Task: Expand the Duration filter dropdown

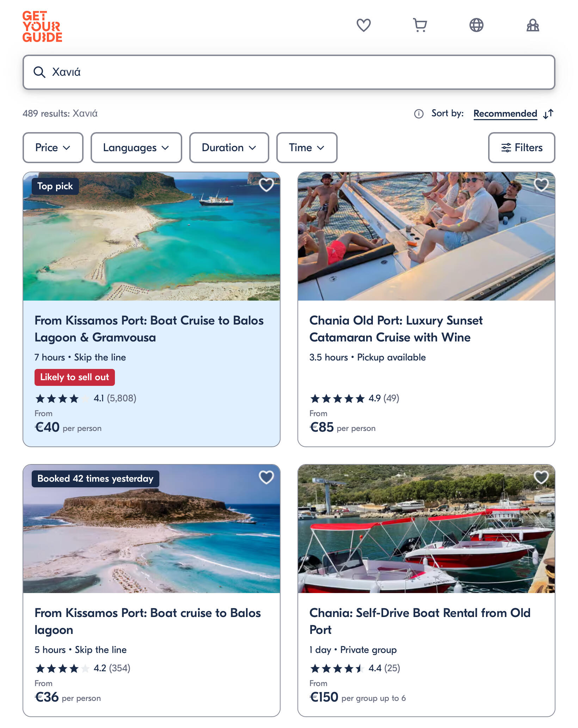Action: click(x=229, y=148)
